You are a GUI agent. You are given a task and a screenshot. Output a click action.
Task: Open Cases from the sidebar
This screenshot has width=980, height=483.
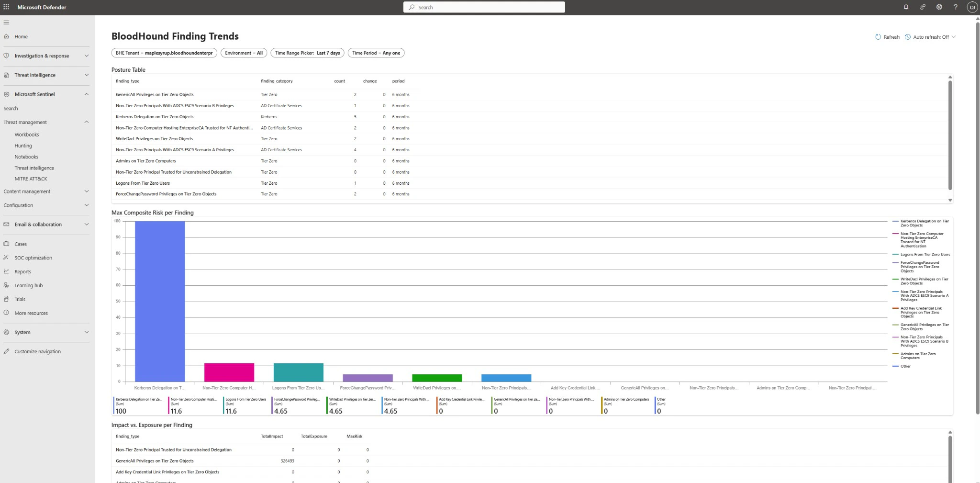click(21, 244)
